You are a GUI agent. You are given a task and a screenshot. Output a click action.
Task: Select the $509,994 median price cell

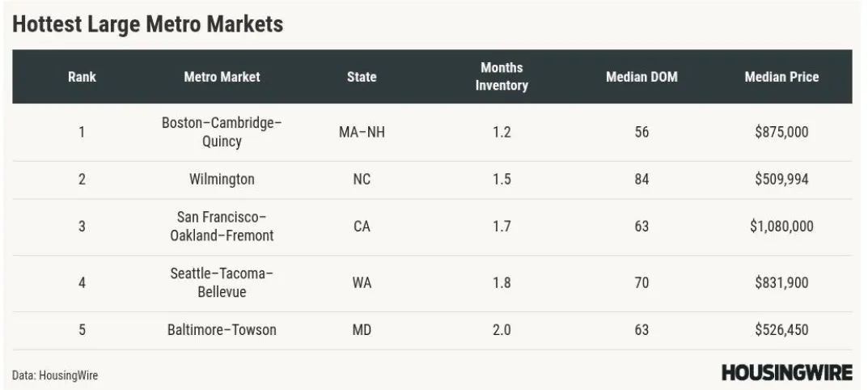click(x=781, y=180)
